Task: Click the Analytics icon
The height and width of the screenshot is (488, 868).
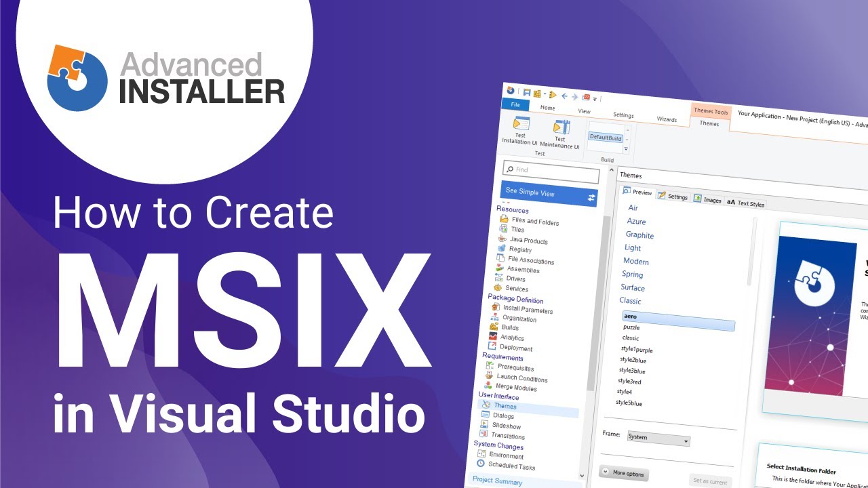Action: 493,336
